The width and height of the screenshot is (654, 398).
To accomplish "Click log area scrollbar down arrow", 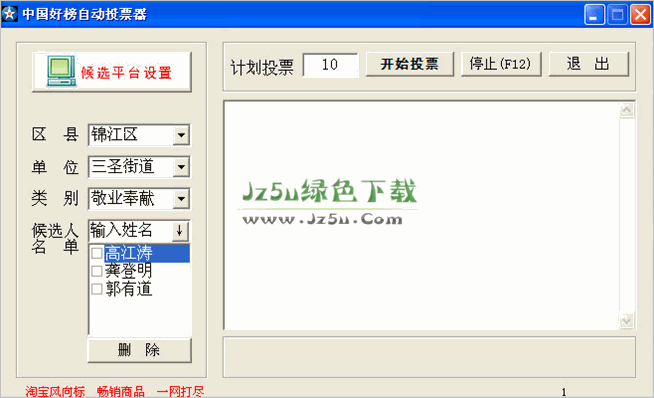I will 626,320.
